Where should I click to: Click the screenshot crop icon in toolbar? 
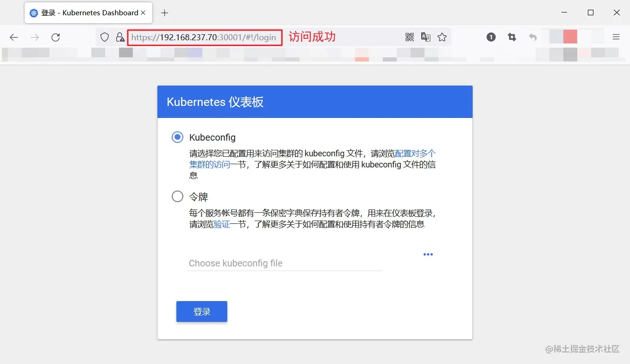(512, 37)
